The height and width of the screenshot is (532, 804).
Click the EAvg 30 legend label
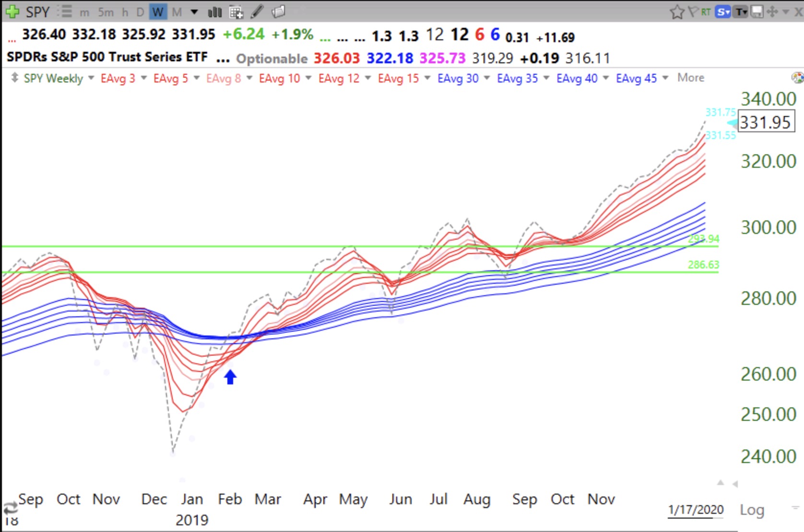point(458,78)
